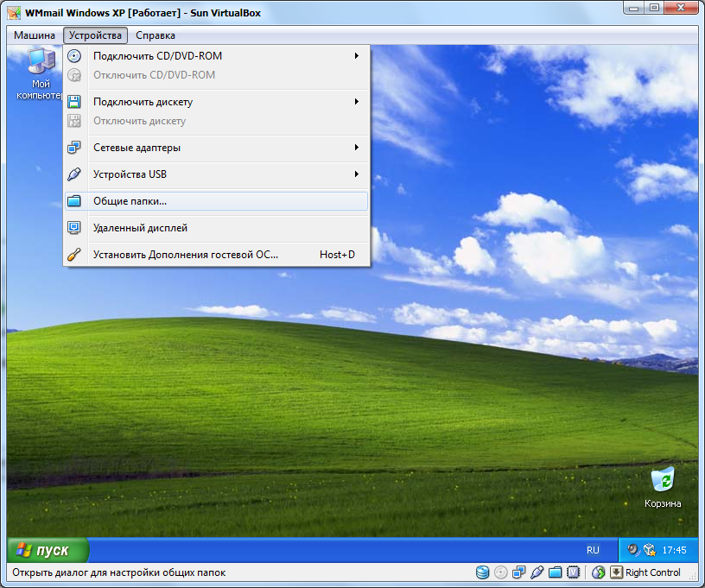705x588 pixels.
Task: Close the open Устройства menu
Action: pos(95,35)
